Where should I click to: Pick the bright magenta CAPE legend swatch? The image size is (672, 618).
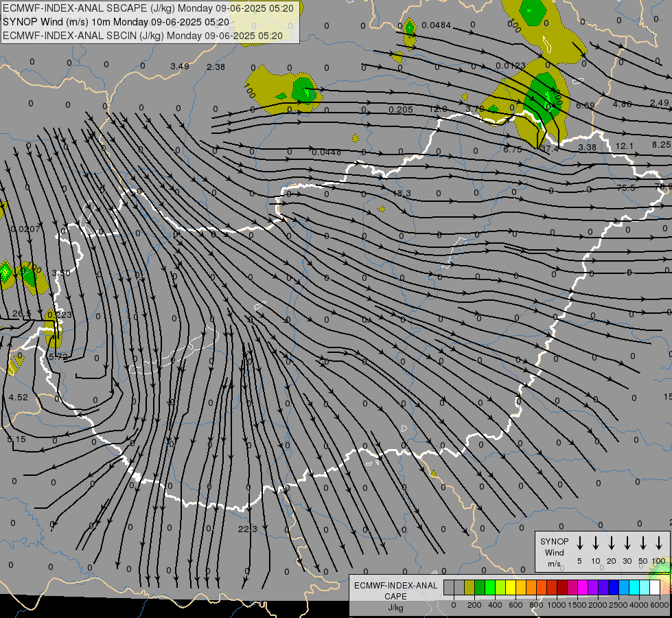pos(583,588)
